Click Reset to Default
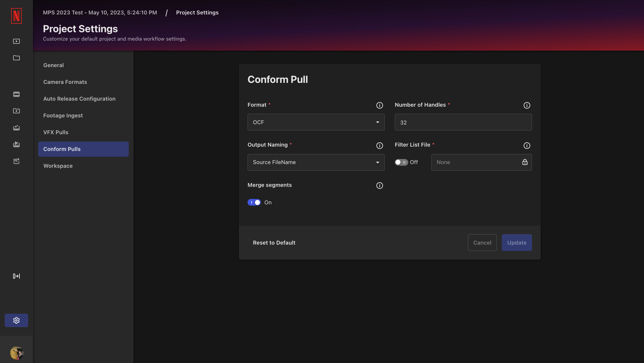 click(x=274, y=243)
